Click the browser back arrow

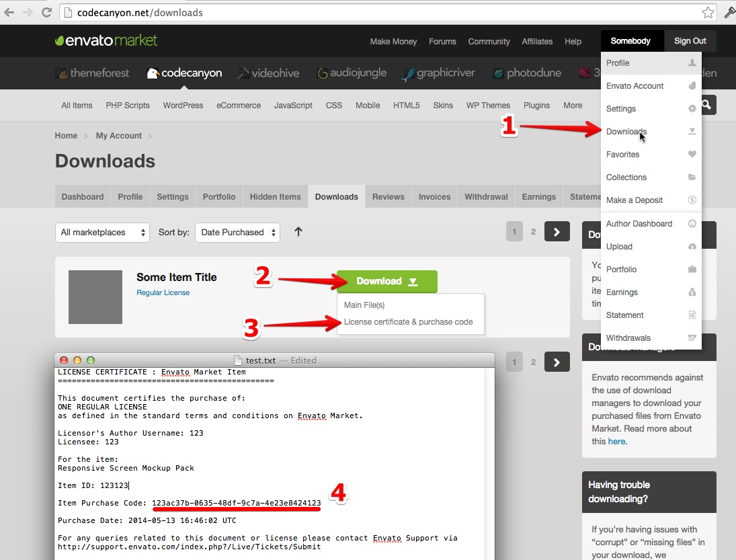[x=9, y=13]
